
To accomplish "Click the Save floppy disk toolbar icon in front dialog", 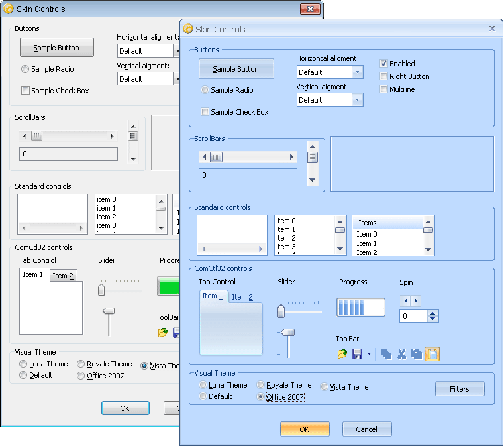I will [x=357, y=354].
